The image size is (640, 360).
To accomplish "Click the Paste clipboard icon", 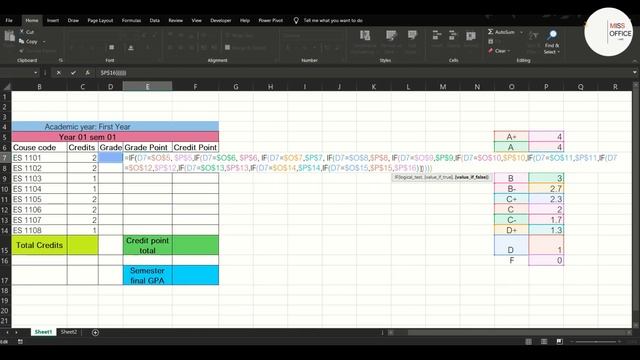I will [x=9, y=37].
